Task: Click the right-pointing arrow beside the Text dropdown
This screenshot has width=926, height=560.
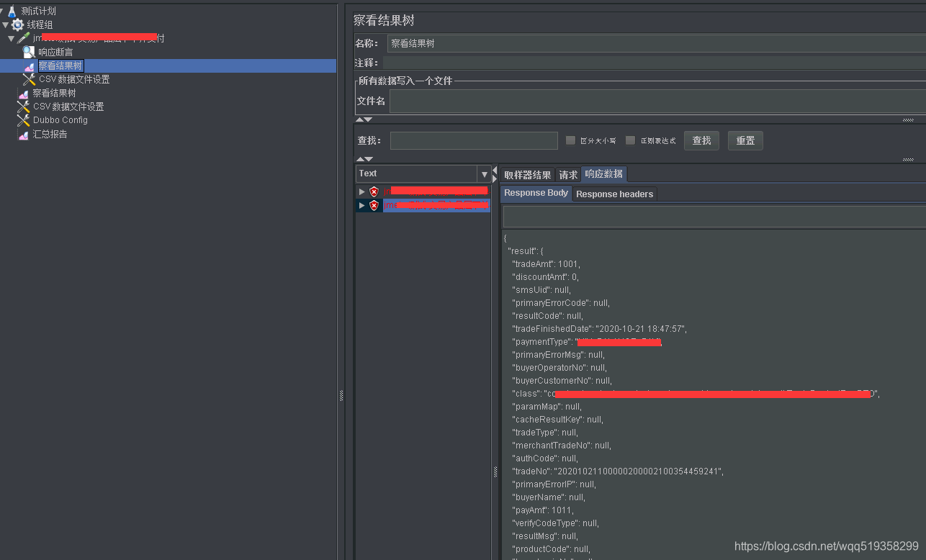Action: coord(495,179)
